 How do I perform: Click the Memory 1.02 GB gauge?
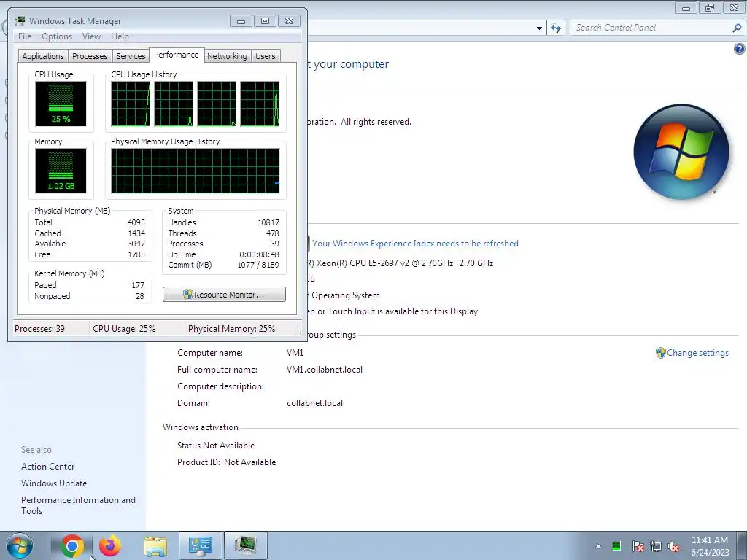(x=61, y=171)
